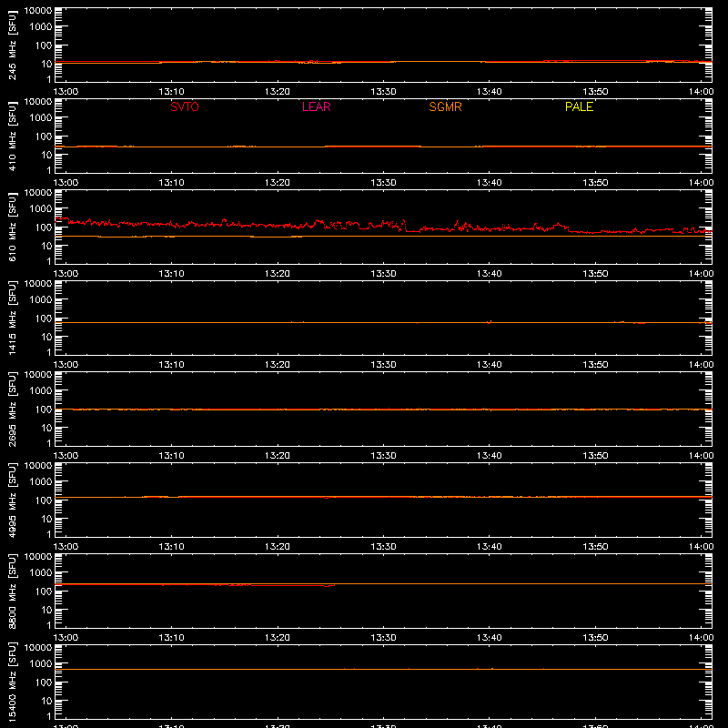Select the "8800 MHz [SFU]" axis title
The width and height of the screenshot is (728, 728).
[x=12, y=591]
